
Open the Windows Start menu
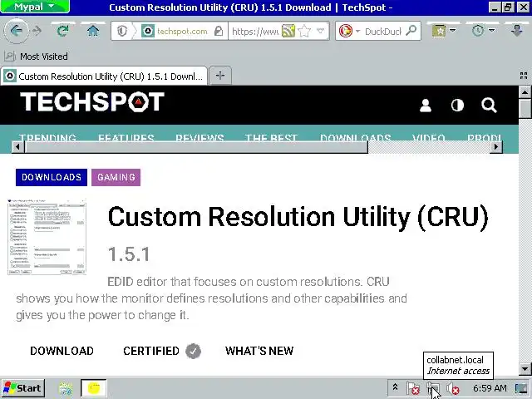[22, 388]
